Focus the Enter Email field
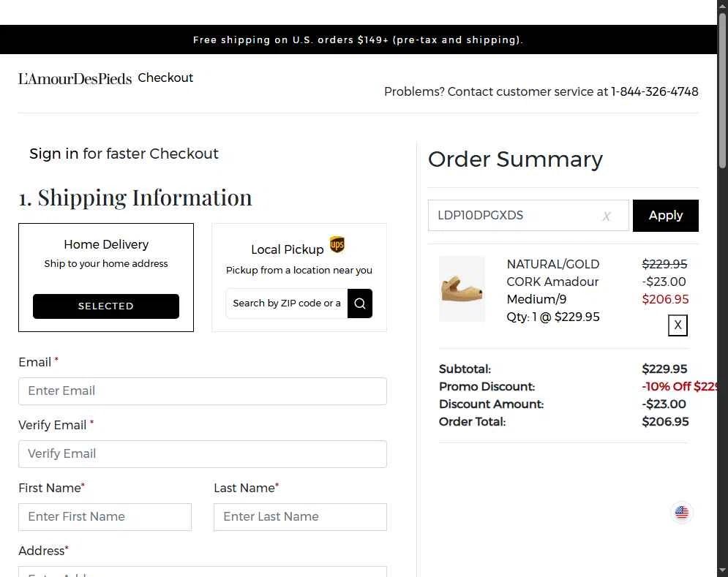 203,391
